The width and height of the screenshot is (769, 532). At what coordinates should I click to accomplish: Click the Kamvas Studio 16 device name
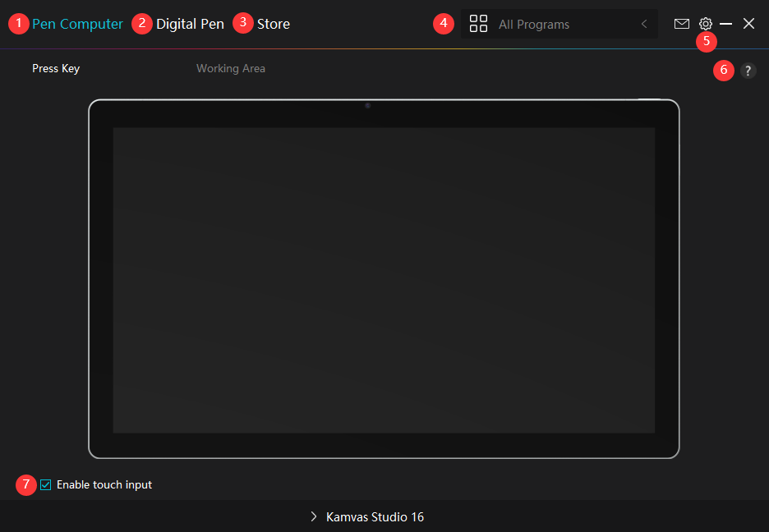pos(375,517)
